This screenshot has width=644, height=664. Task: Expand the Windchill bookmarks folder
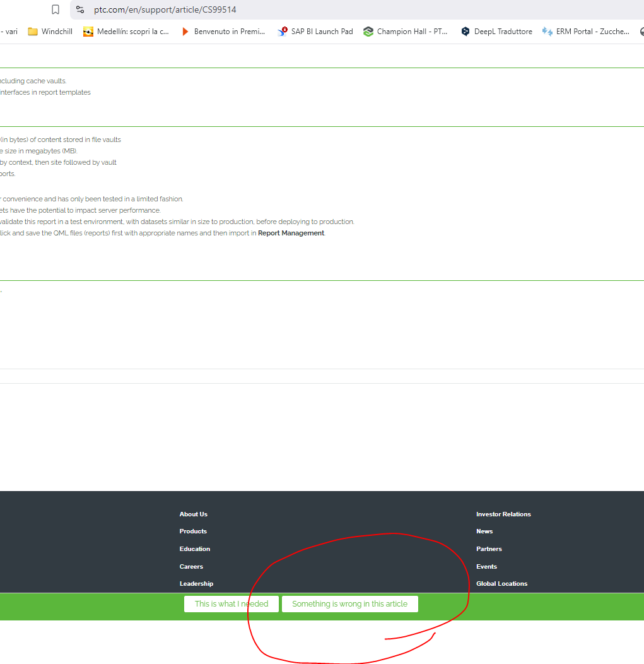[49, 31]
